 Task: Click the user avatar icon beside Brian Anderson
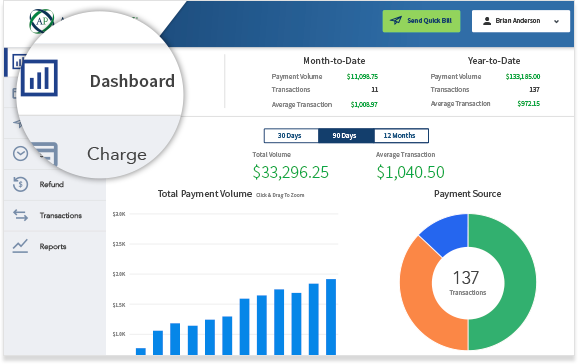487,21
